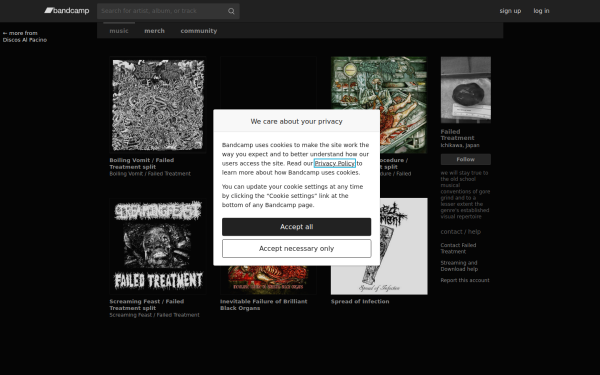The width and height of the screenshot is (600, 375).
Task: Open Inevitable Failure of Brilliant Black Organs
Action: click(x=264, y=305)
